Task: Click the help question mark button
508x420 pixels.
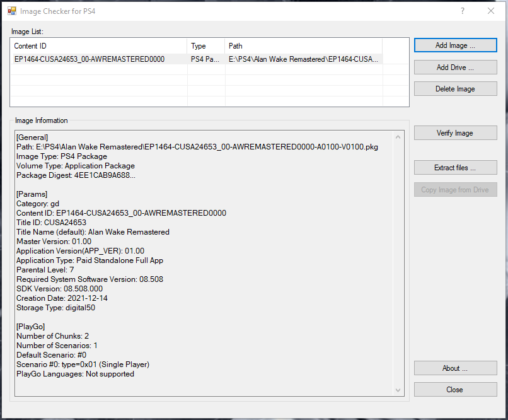Action: (463, 11)
